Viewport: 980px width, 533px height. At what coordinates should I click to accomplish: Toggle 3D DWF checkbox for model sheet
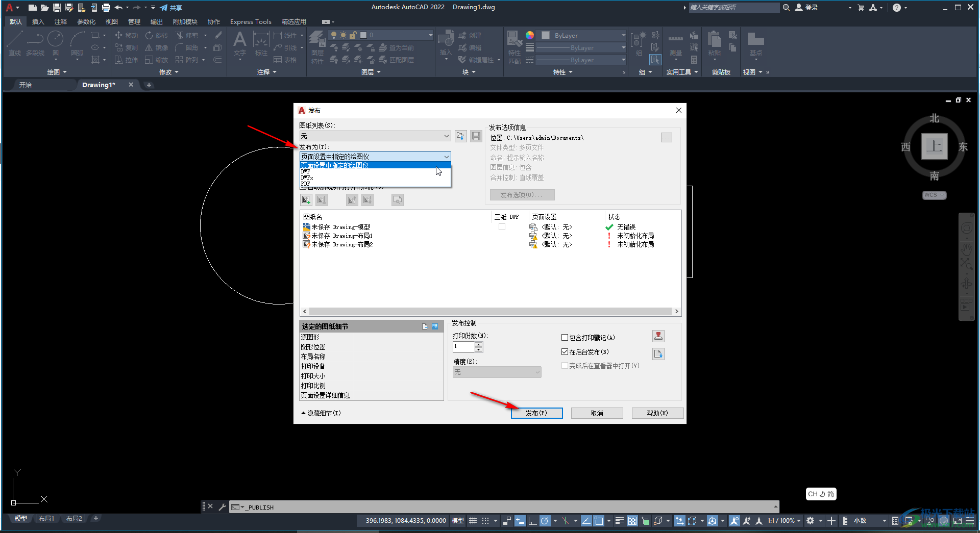coord(502,227)
